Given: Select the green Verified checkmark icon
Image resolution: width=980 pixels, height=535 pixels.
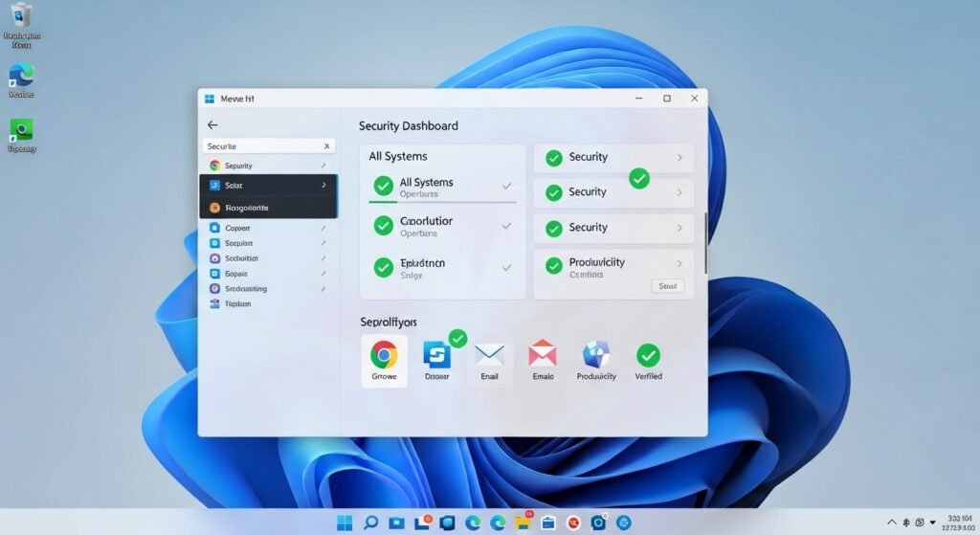Looking at the screenshot, I should pos(648,355).
